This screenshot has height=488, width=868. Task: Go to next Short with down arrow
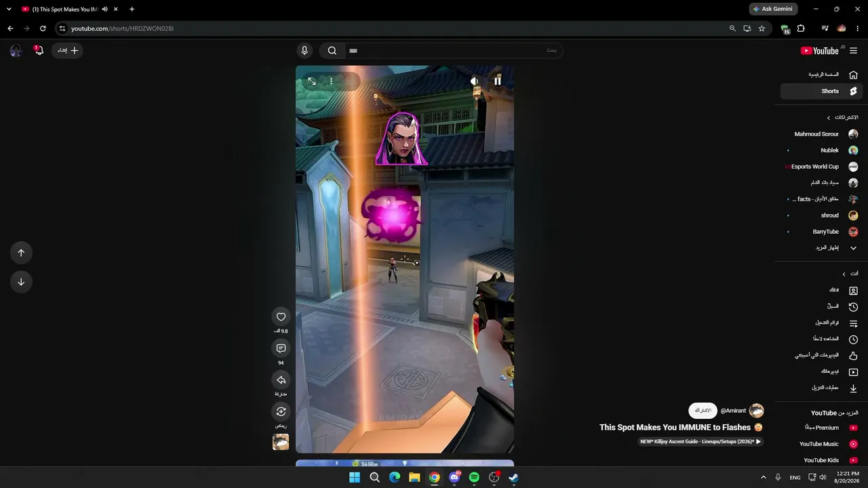click(x=21, y=282)
